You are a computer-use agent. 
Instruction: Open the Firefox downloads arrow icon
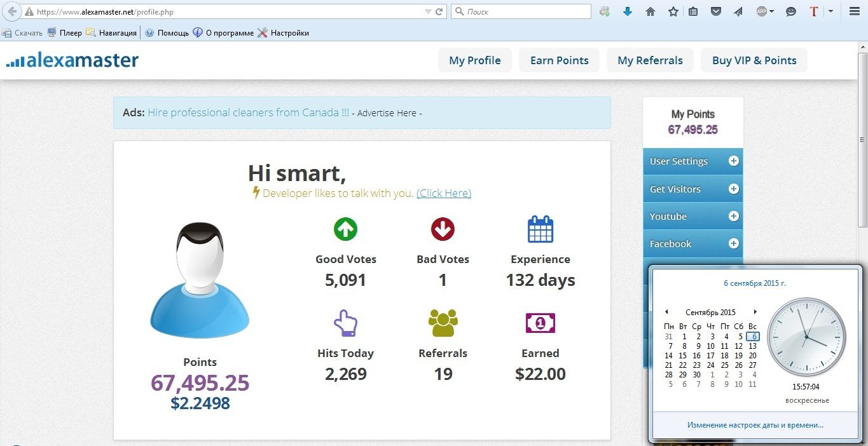[x=628, y=11]
